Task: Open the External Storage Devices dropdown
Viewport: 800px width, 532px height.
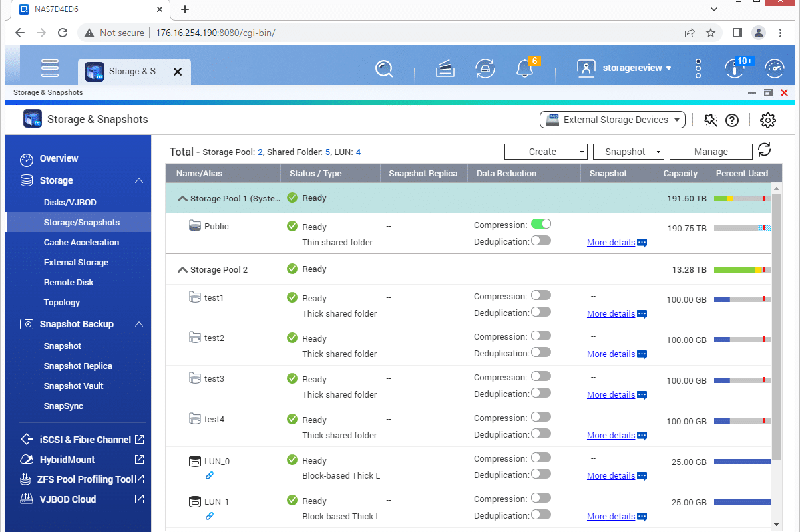Action: 612,120
